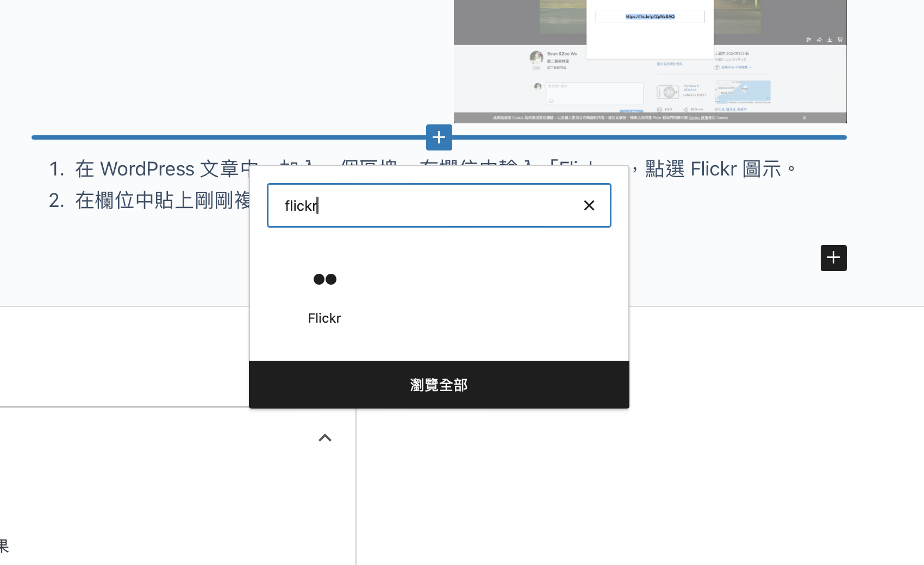The height and width of the screenshot is (565, 924).
Task: Click the share arrow icon on the photo
Action: [x=819, y=40]
